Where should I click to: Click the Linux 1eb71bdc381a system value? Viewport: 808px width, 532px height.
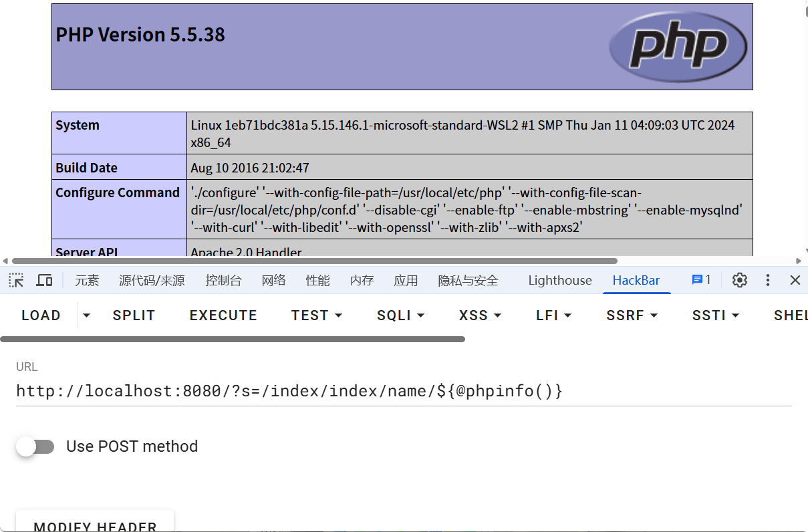[462, 134]
